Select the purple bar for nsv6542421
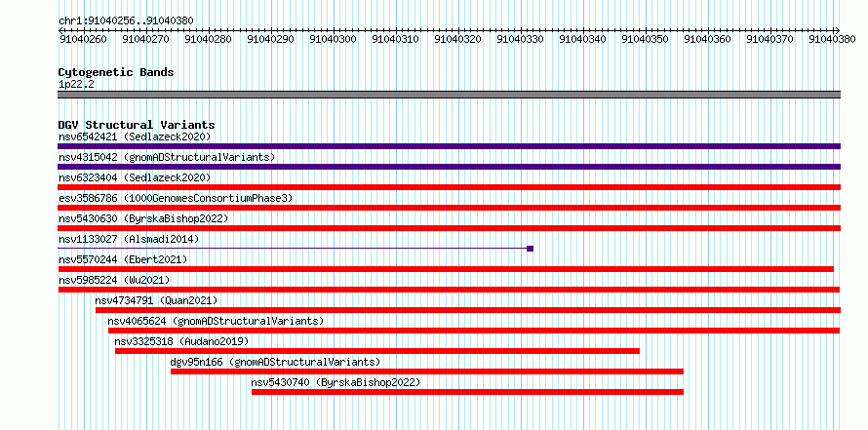Screen dimensions: 868x430 [x=449, y=146]
